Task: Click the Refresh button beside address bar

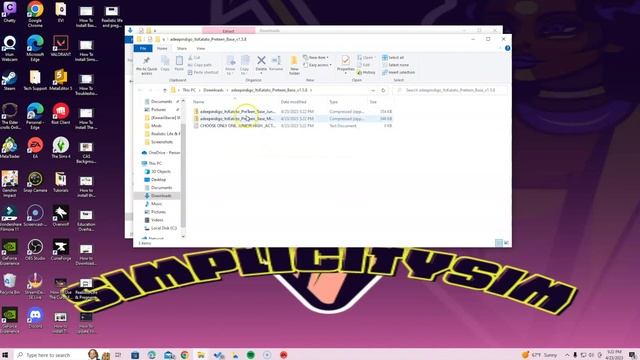Action: [383, 90]
